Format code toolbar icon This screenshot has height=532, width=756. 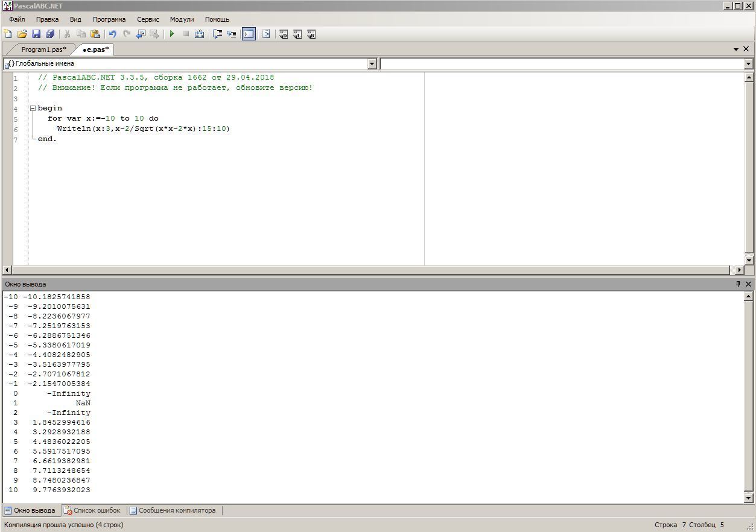tap(266, 34)
